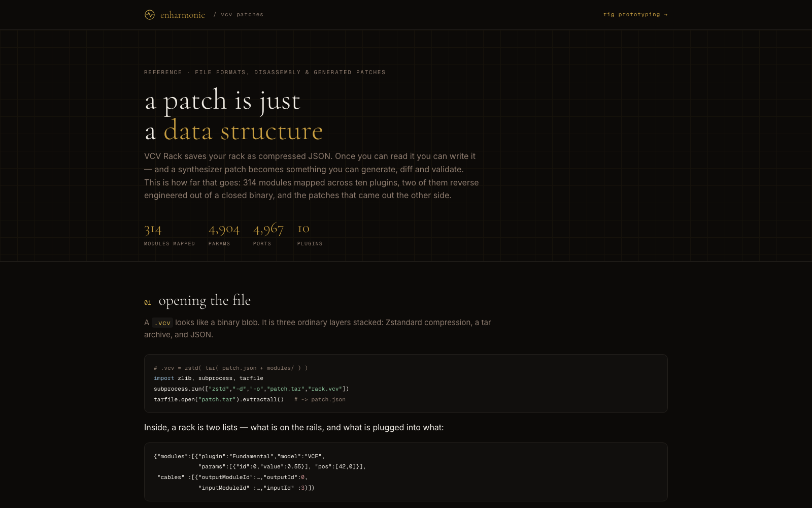Select the REFERENCE · FILE FORMATS eyebrow text

point(265,73)
